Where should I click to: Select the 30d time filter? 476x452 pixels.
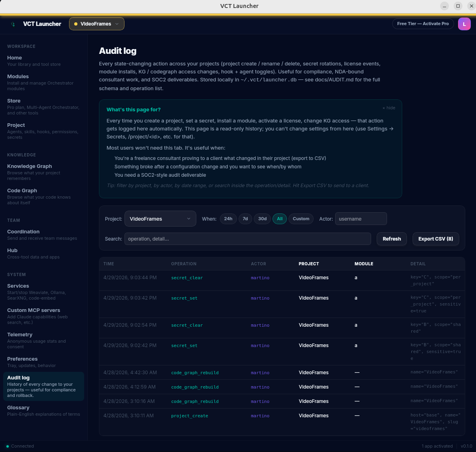[x=262, y=219]
